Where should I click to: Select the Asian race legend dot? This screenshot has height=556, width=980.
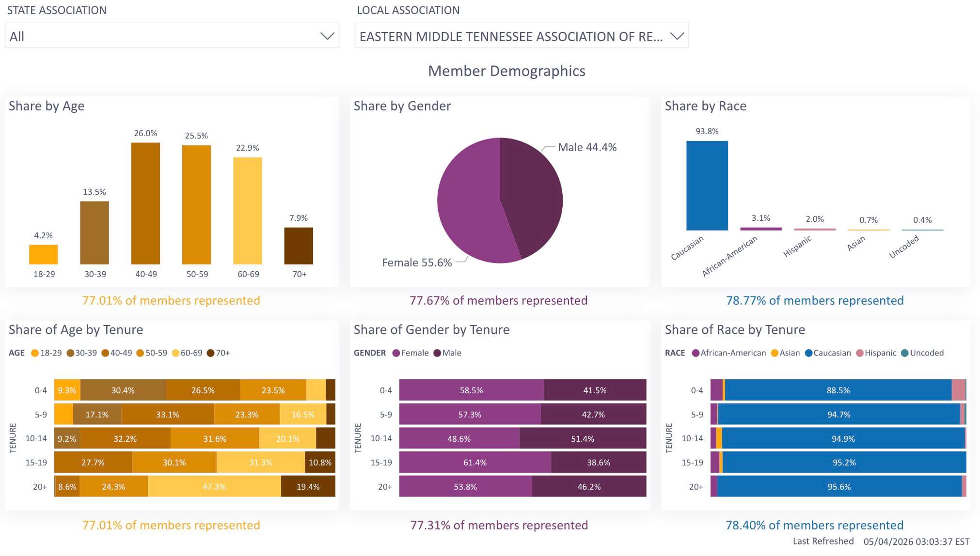click(775, 353)
